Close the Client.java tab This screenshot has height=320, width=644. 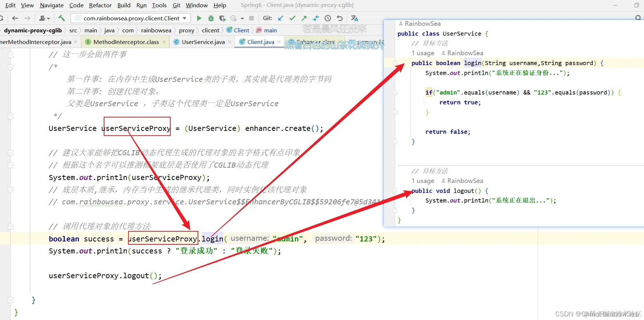pyautogui.click(x=279, y=42)
